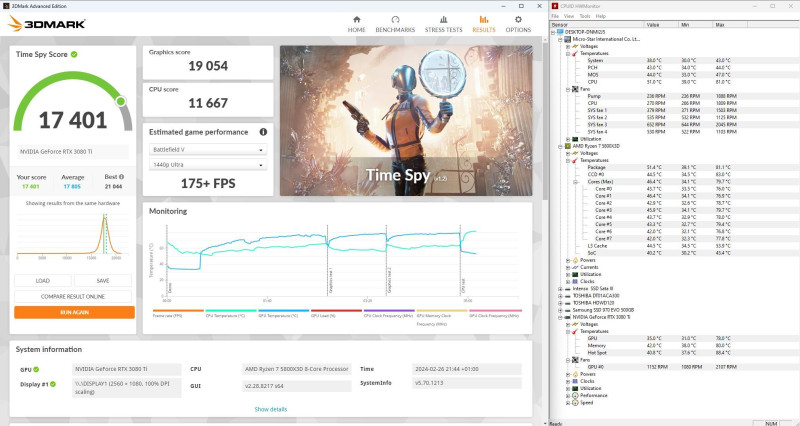Screen dimensions: 800x426
Task: Click the pink GPU Clock Frequency legend bar
Action: point(495,310)
